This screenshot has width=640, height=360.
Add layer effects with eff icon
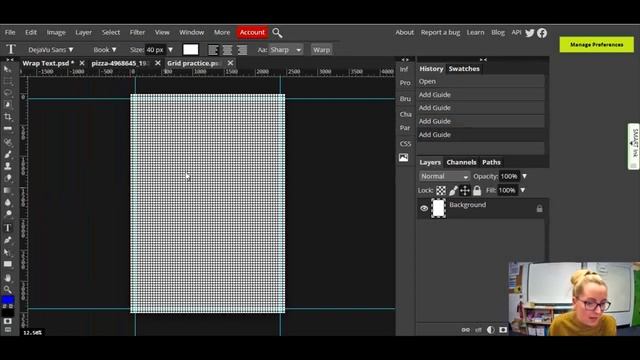click(x=478, y=330)
